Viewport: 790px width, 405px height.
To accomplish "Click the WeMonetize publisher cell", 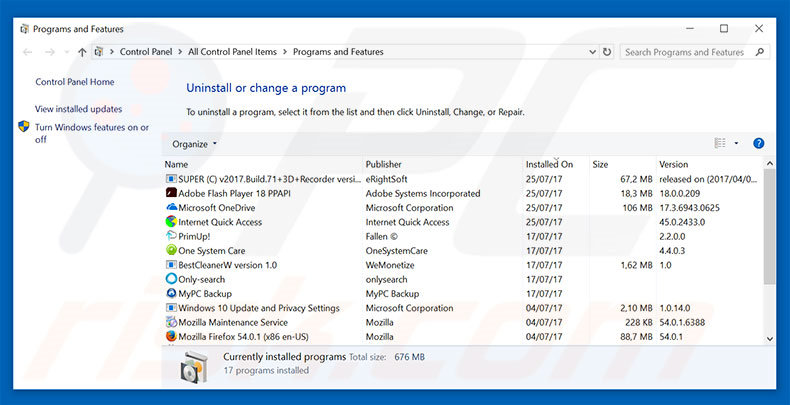I will (390, 265).
